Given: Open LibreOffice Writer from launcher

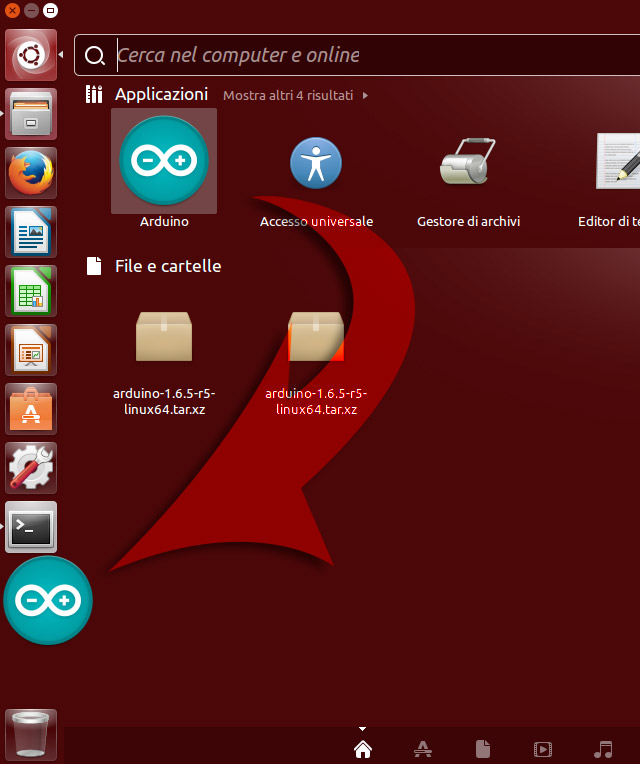Looking at the screenshot, I should tap(31, 232).
